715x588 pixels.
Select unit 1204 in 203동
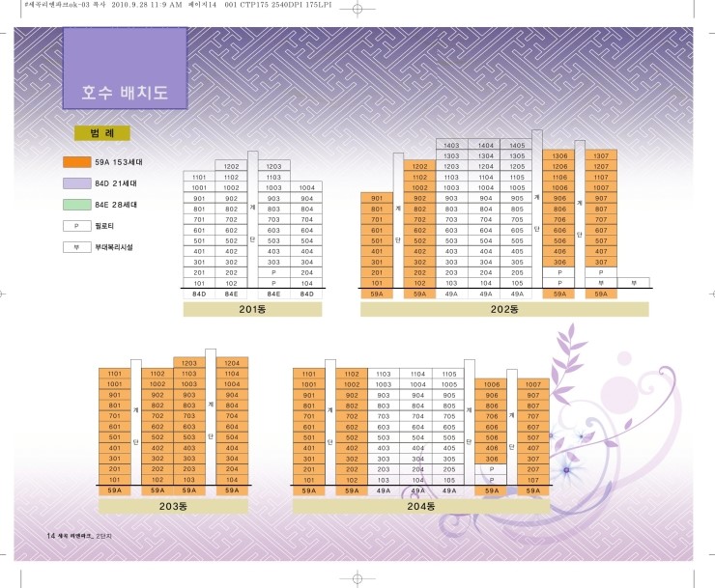232,363
